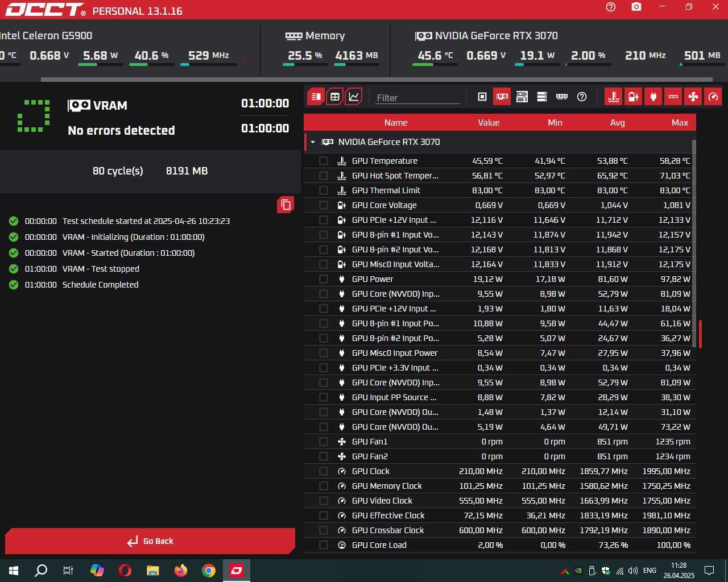Image resolution: width=728 pixels, height=582 pixels.
Task: Check the GPU MiscO Input Power checkbox
Action: coord(324,353)
